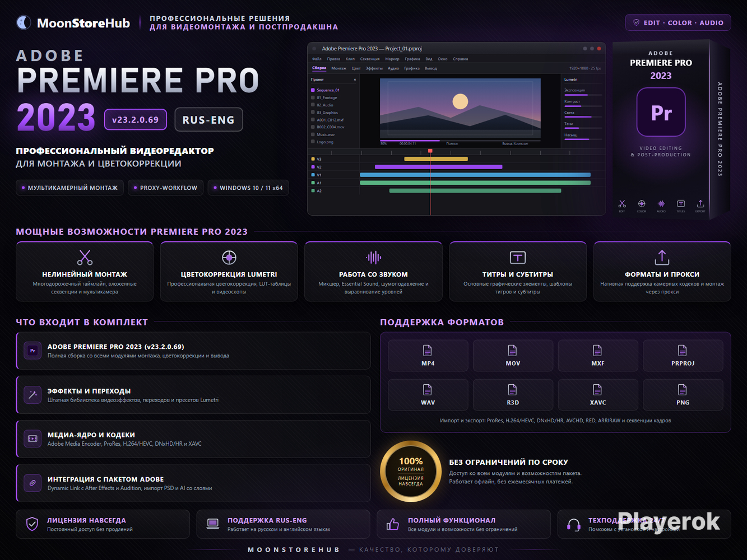Viewport: 747px width, 560px height.
Task: Click the R3D file format icon
Action: click(x=512, y=390)
